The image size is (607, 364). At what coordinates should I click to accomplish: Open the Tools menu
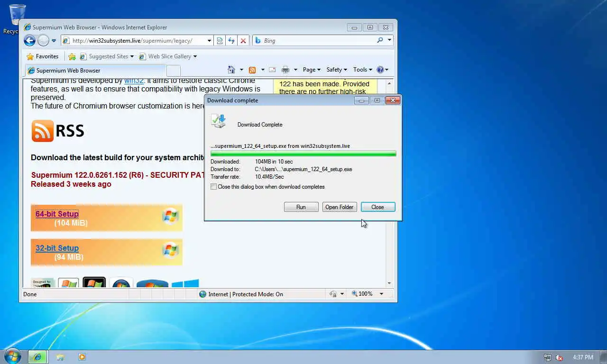tap(363, 70)
